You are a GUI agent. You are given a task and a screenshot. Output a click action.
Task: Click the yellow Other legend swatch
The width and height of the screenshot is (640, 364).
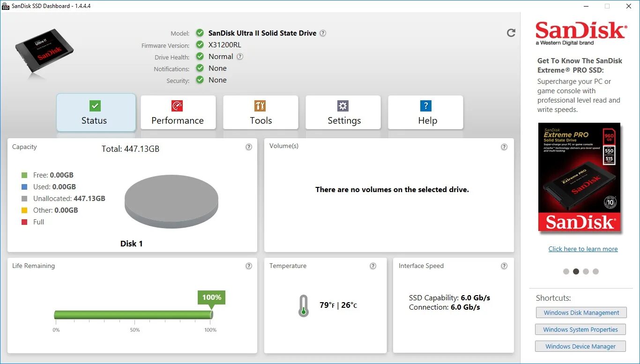coord(24,210)
